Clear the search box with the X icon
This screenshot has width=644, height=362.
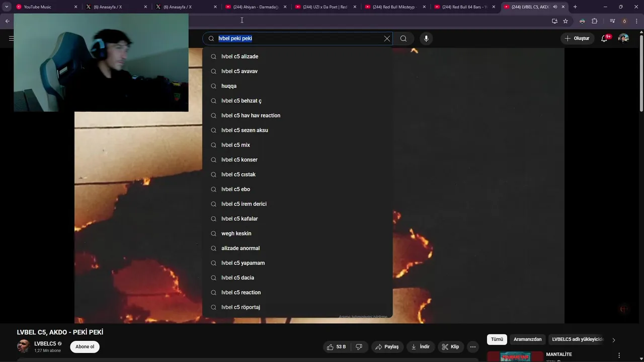click(x=387, y=38)
